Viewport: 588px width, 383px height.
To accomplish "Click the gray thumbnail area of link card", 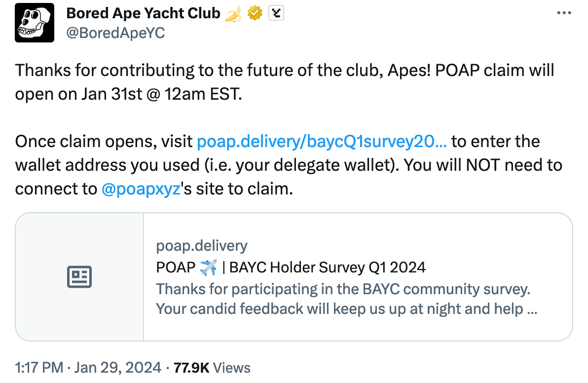I will (79, 277).
